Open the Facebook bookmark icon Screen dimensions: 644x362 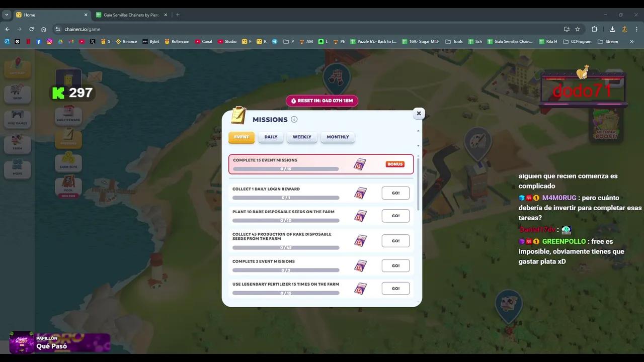click(39, 42)
